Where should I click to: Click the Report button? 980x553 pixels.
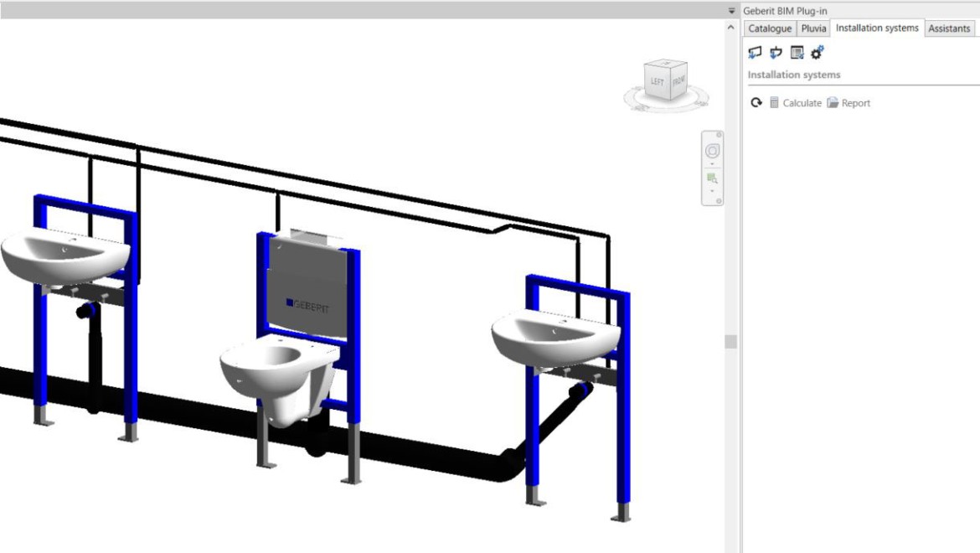[x=848, y=103]
